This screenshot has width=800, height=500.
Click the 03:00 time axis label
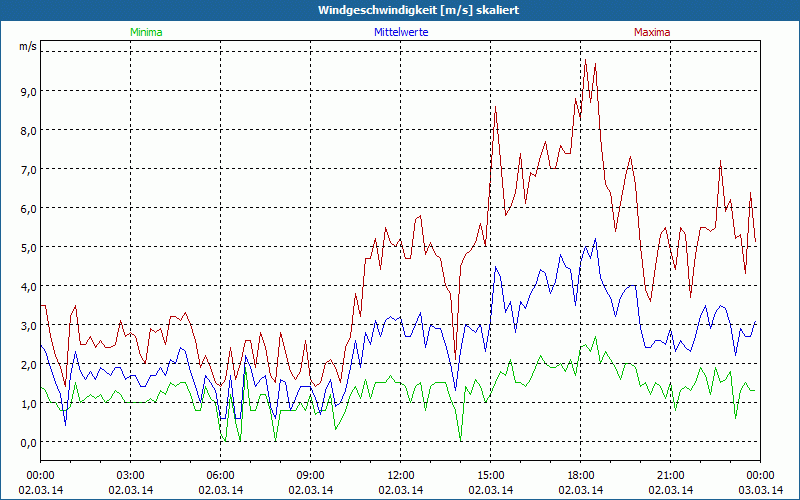131,475
